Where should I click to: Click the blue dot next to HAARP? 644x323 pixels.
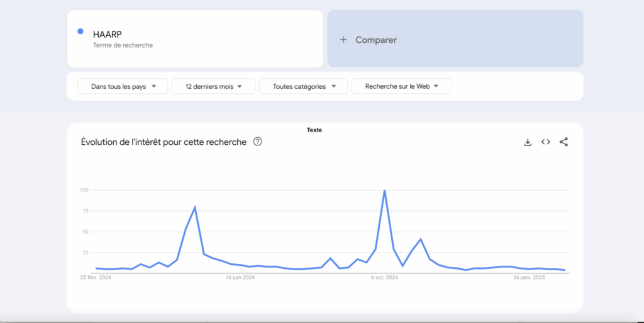click(x=80, y=31)
